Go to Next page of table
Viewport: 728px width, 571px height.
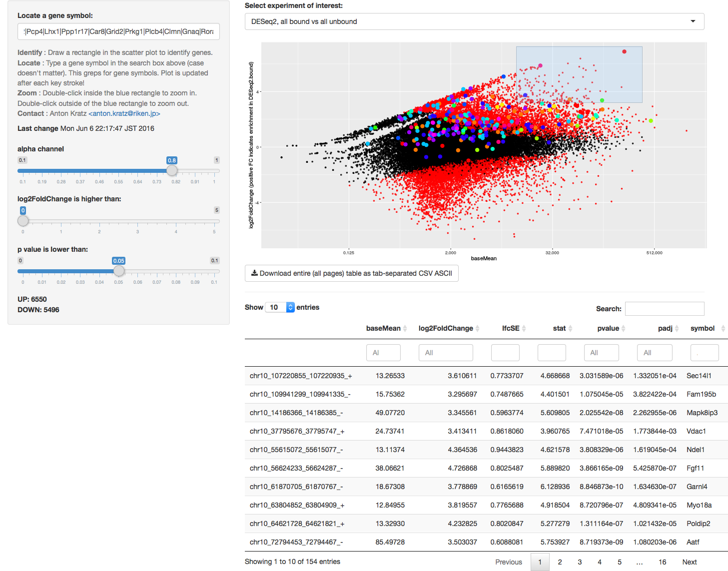point(690,562)
